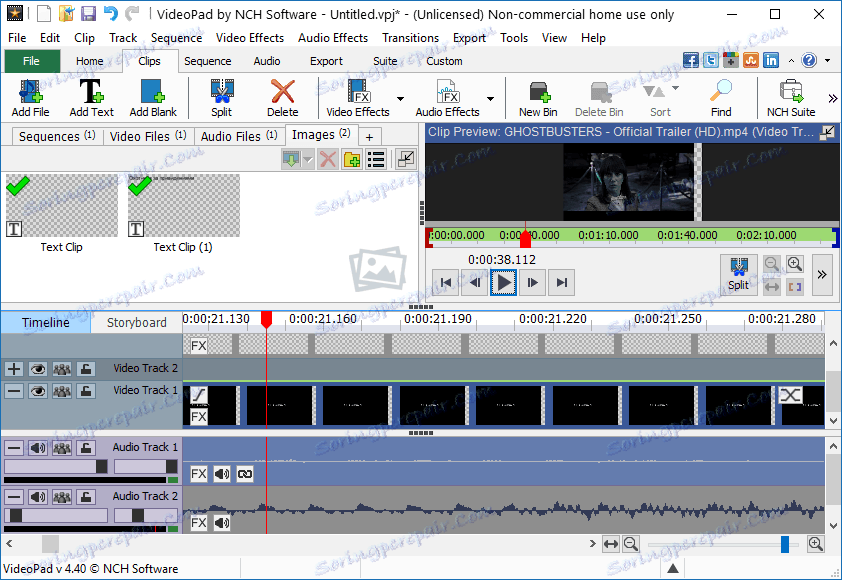Open NCH Suite via its toolbar icon
This screenshot has height=580, width=842.
coord(789,91)
